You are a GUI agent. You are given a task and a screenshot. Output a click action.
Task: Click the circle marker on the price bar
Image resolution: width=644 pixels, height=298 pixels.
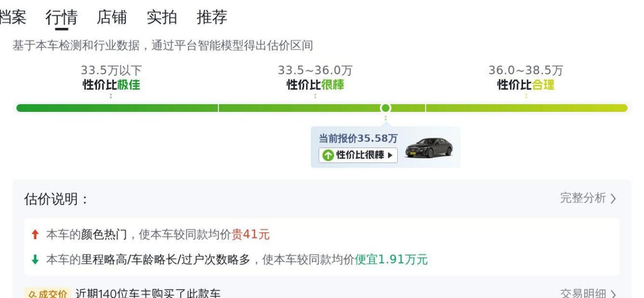pos(385,108)
